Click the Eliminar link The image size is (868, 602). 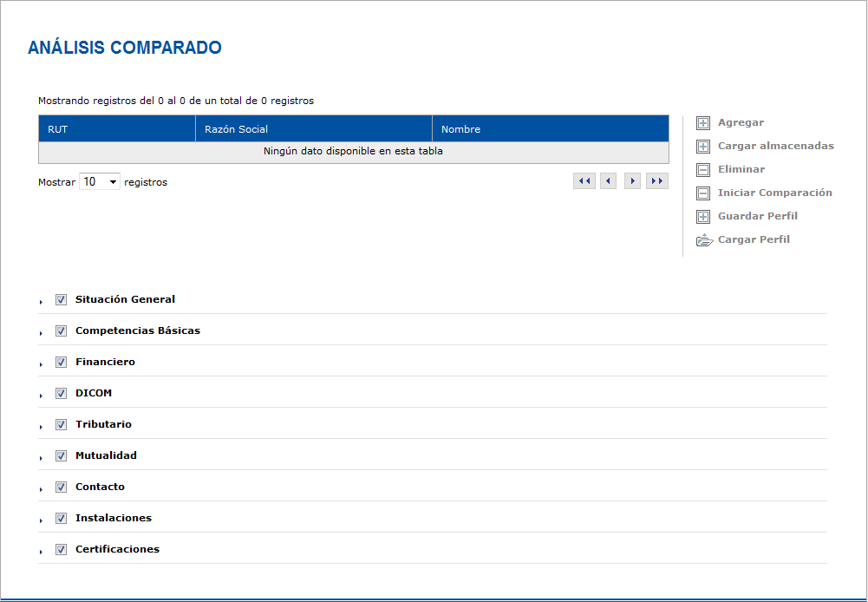tap(741, 169)
